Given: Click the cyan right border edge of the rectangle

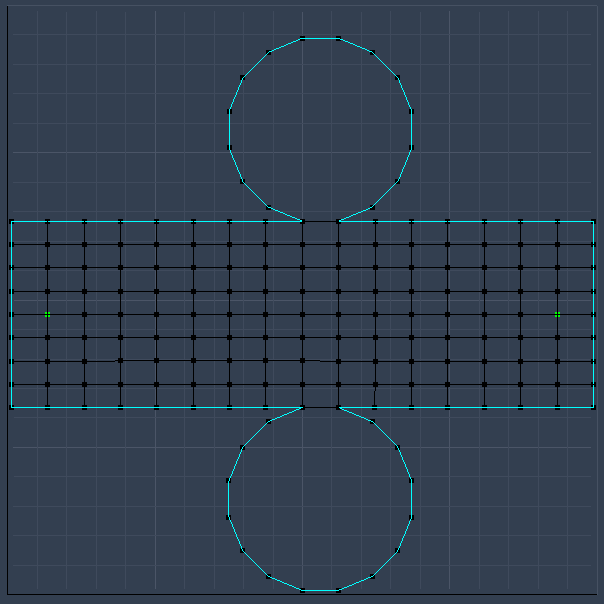Looking at the screenshot, I should tap(594, 314).
